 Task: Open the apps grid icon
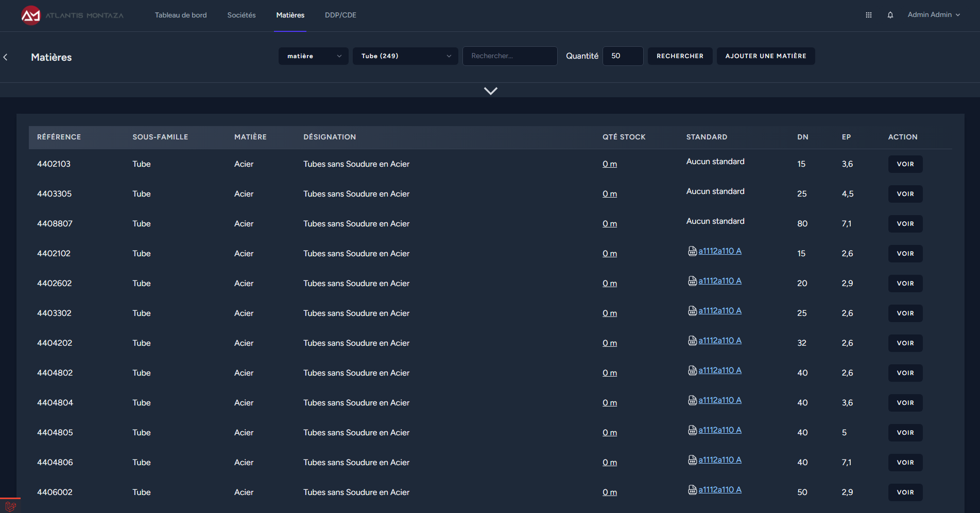click(868, 15)
